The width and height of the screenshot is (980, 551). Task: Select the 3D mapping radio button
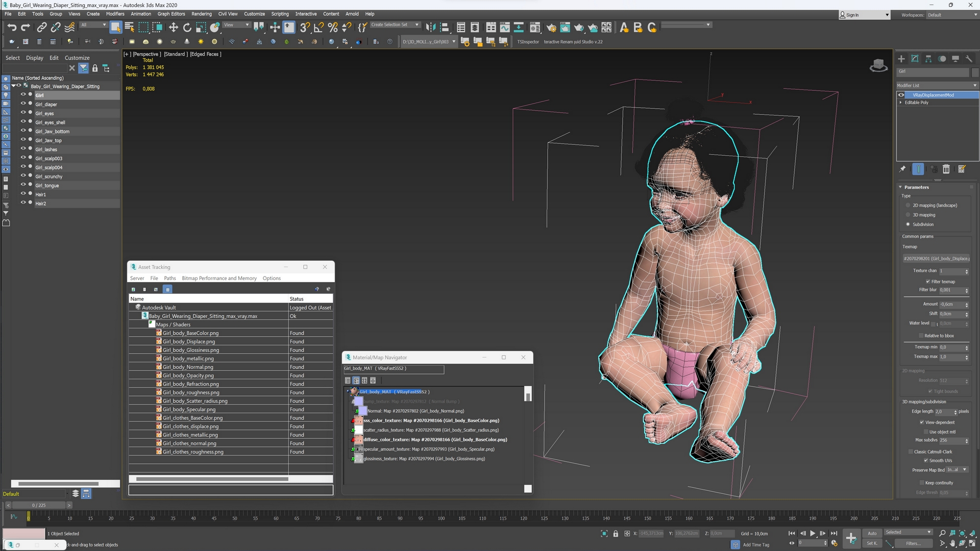tap(908, 215)
